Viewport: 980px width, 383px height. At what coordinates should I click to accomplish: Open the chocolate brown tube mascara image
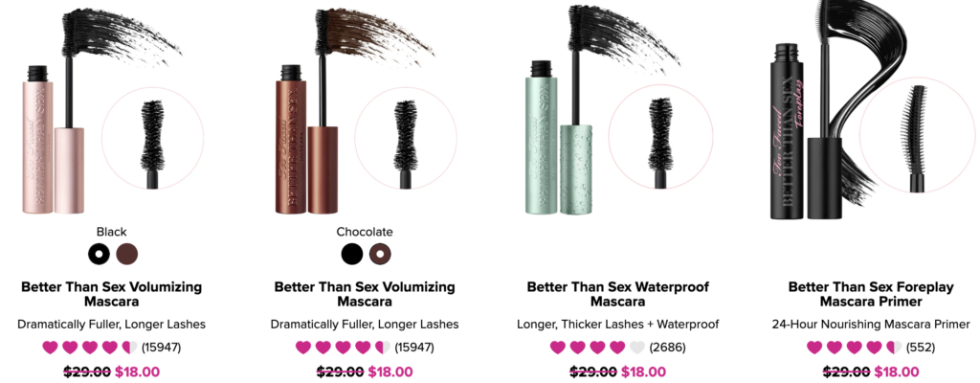pyautogui.click(x=306, y=138)
